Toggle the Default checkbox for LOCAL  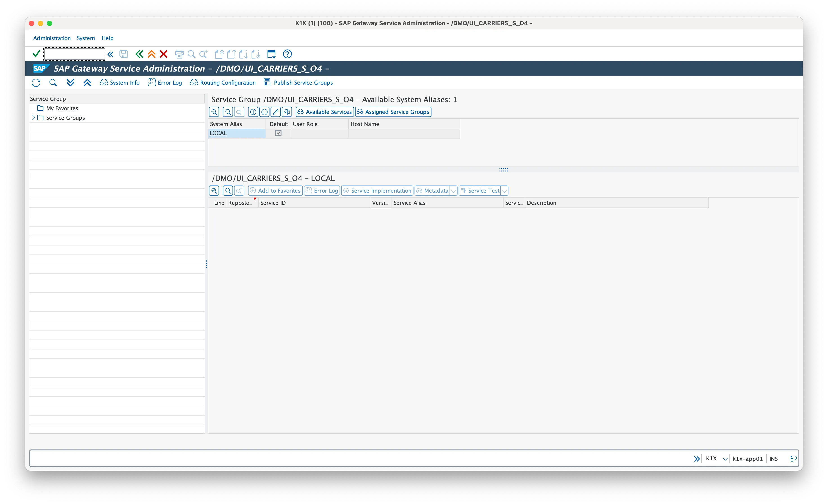(278, 133)
